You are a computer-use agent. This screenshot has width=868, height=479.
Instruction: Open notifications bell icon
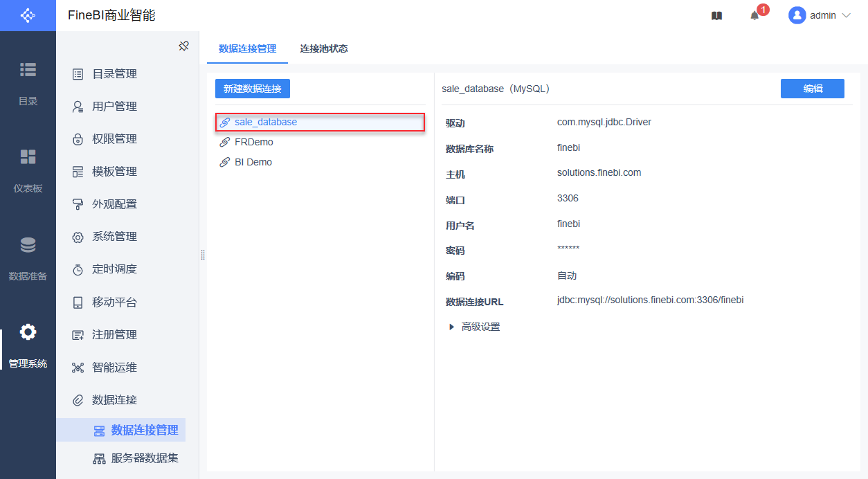click(754, 15)
